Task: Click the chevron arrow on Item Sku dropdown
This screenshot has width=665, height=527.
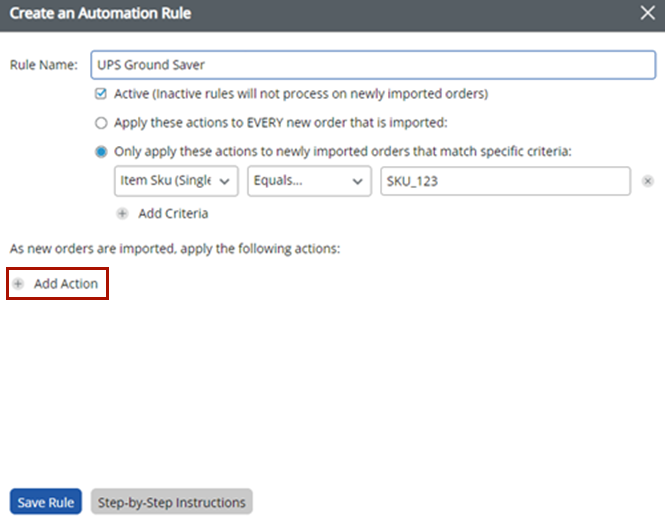Action: (224, 181)
